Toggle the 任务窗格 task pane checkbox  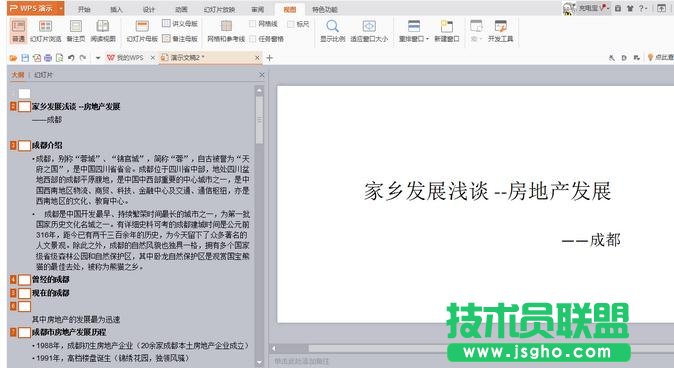coord(253,39)
